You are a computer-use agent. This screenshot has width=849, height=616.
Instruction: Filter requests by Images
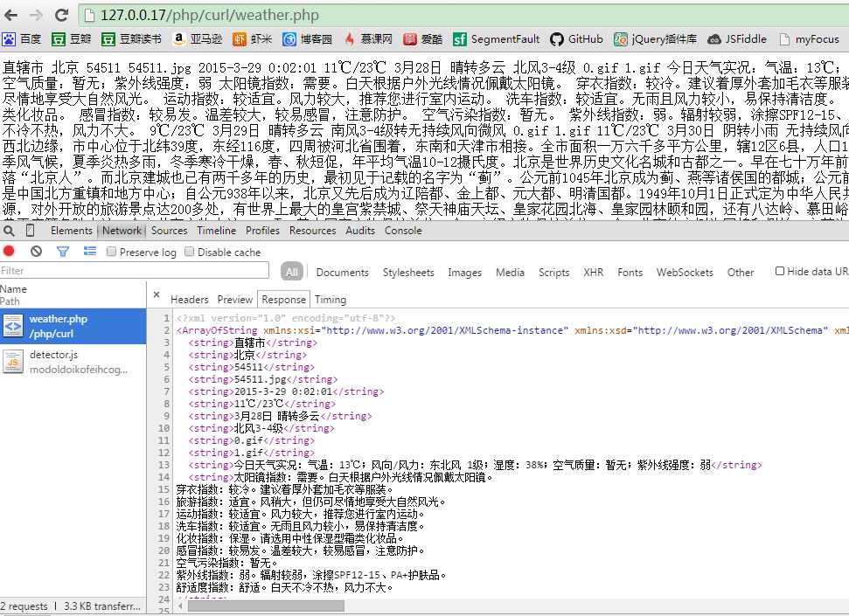(464, 273)
